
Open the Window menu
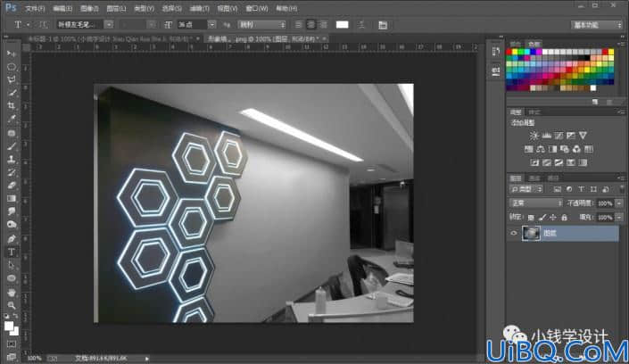(x=257, y=8)
